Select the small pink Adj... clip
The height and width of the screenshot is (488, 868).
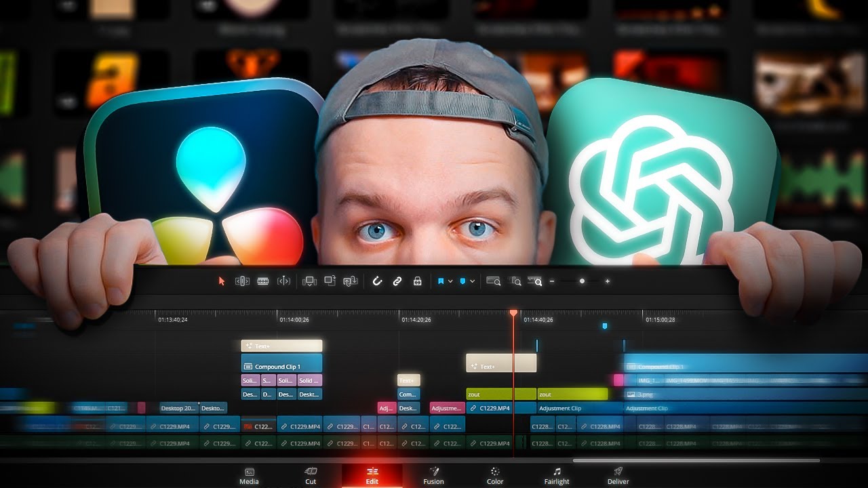(387, 408)
